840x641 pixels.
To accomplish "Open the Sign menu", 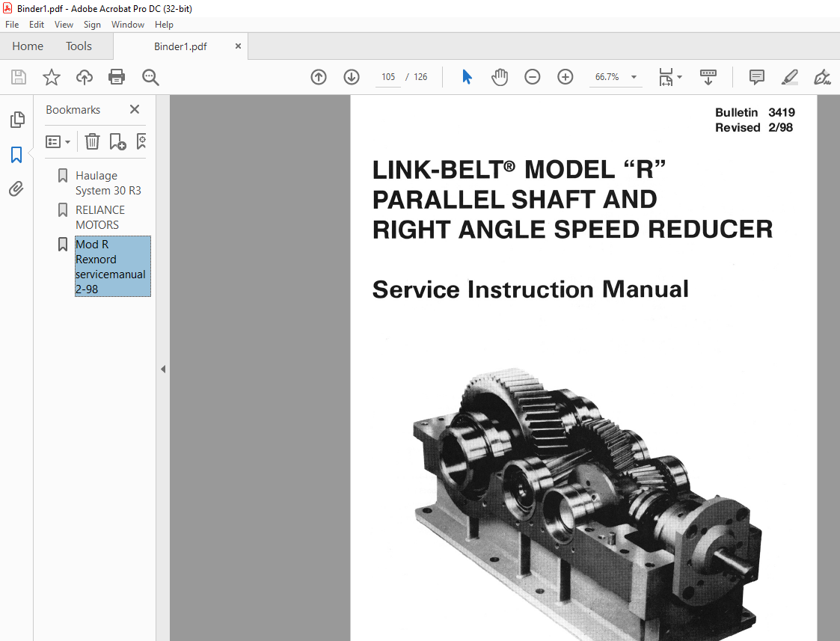I will tap(92, 25).
